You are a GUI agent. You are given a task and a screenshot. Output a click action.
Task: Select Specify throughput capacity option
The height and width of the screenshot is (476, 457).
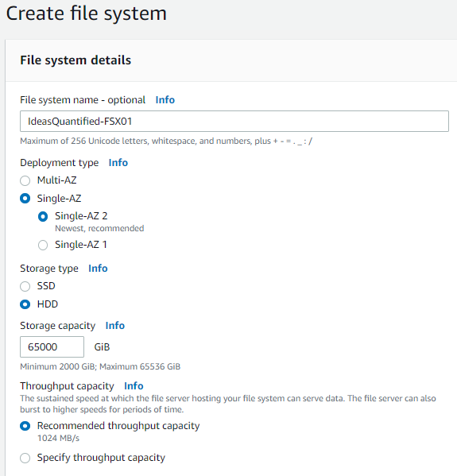click(25, 458)
